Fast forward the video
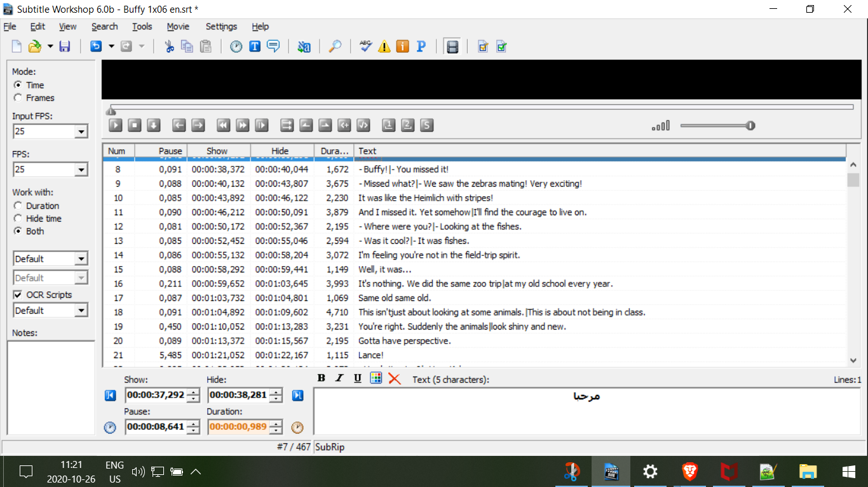This screenshot has height=487, width=868. click(242, 125)
